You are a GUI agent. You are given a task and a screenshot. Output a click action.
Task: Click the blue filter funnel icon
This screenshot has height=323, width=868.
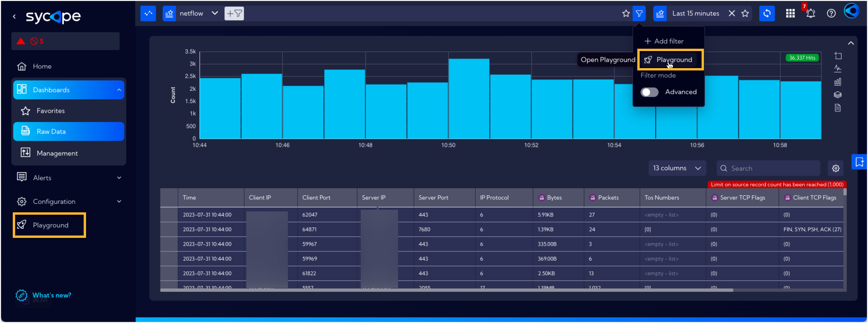[x=639, y=13]
